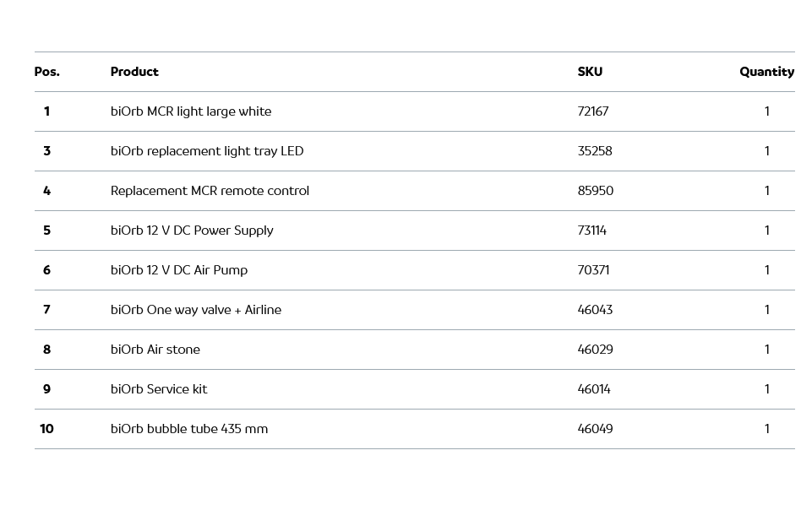Image resolution: width=812 pixels, height=510 pixels.
Task: Select SKU number 46014
Action: click(x=594, y=389)
